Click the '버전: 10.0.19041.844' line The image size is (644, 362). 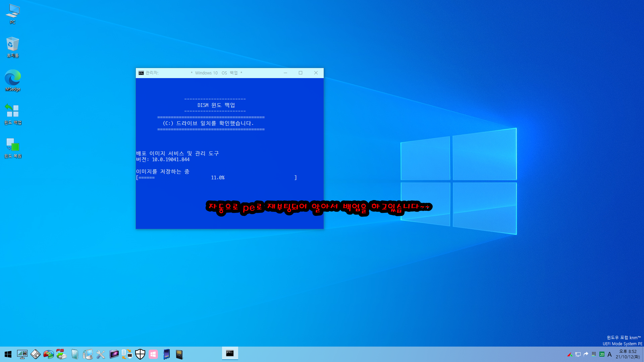coord(163,160)
